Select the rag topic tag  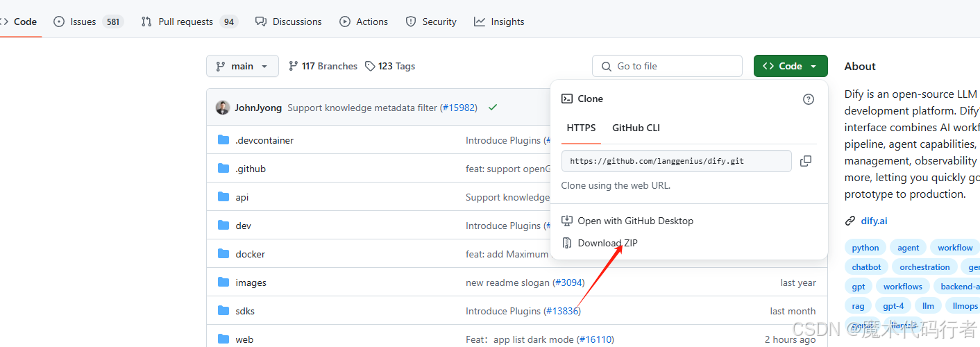pos(859,306)
